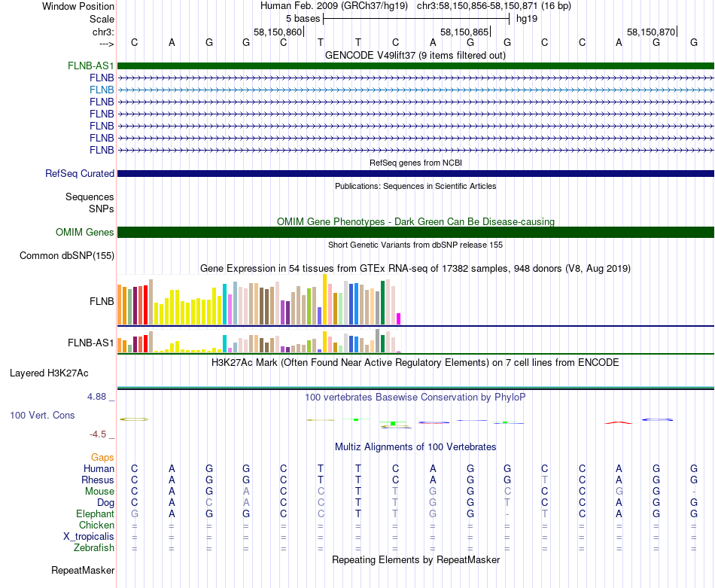715x588 pixels.
Task: Click the black FLNB-AS1 label beside GTEx chart
Action: (91, 343)
